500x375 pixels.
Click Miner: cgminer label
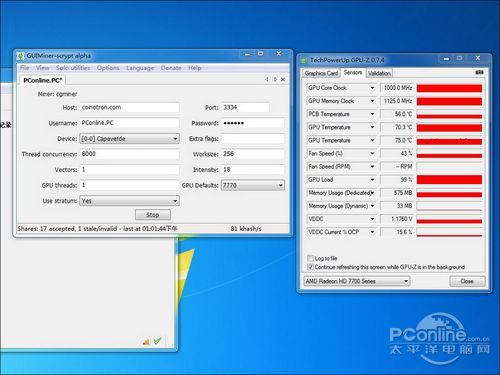(x=57, y=94)
